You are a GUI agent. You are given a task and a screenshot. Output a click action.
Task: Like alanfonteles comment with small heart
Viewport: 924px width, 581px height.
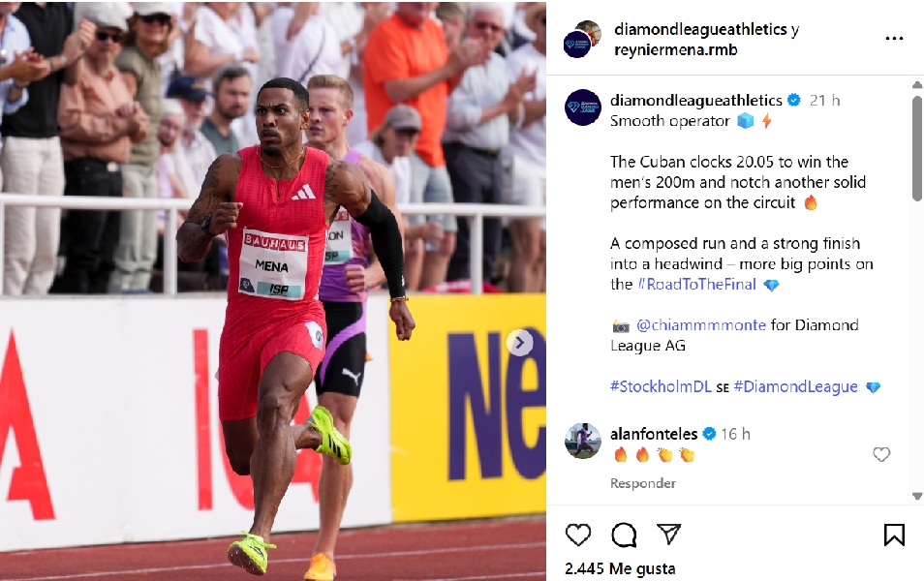pyautogui.click(x=881, y=454)
